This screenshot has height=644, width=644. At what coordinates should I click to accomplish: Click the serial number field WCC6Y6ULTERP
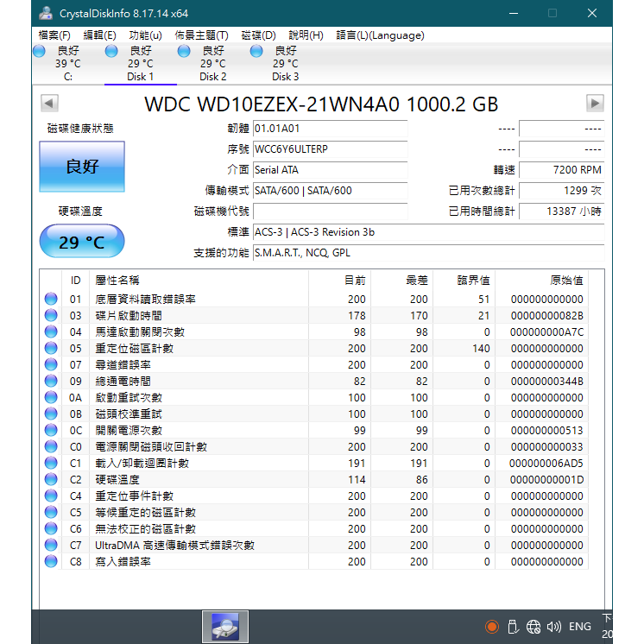click(x=331, y=149)
